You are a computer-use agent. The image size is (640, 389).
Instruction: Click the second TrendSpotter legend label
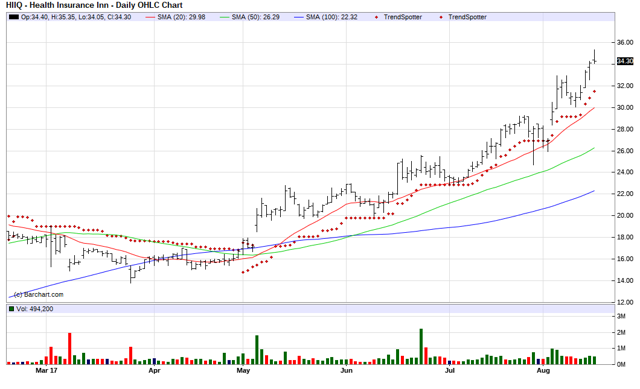467,17
